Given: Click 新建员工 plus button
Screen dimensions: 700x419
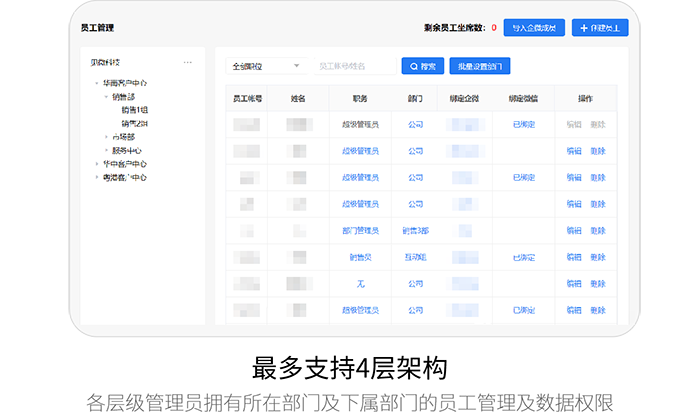Looking at the screenshot, I should point(600,28).
